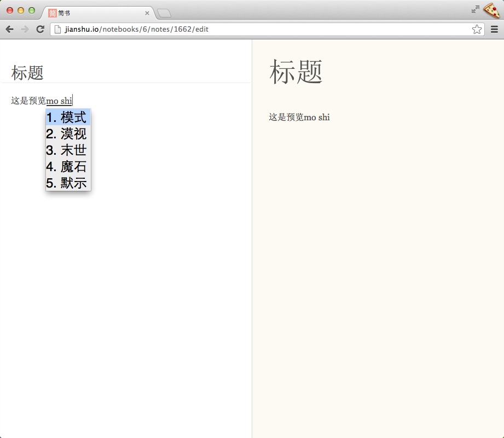504x438 pixels.
Task: Close the 简书 tab
Action: (x=147, y=13)
